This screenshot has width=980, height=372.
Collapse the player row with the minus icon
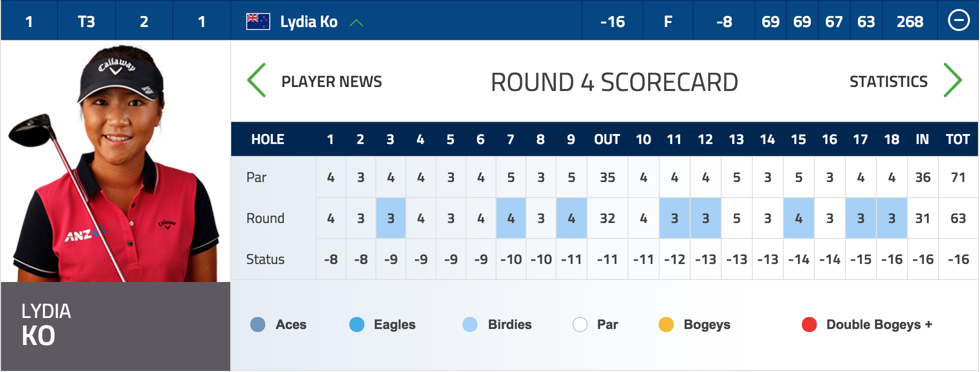pyautogui.click(x=959, y=21)
